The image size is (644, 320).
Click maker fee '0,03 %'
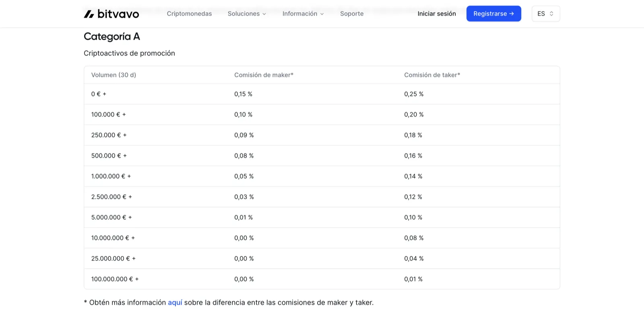(x=244, y=196)
